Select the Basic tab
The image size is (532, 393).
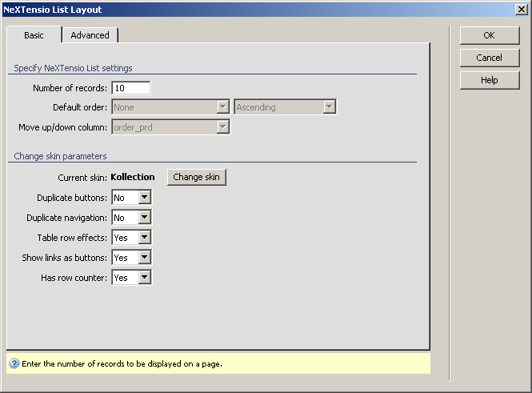pyautogui.click(x=34, y=35)
